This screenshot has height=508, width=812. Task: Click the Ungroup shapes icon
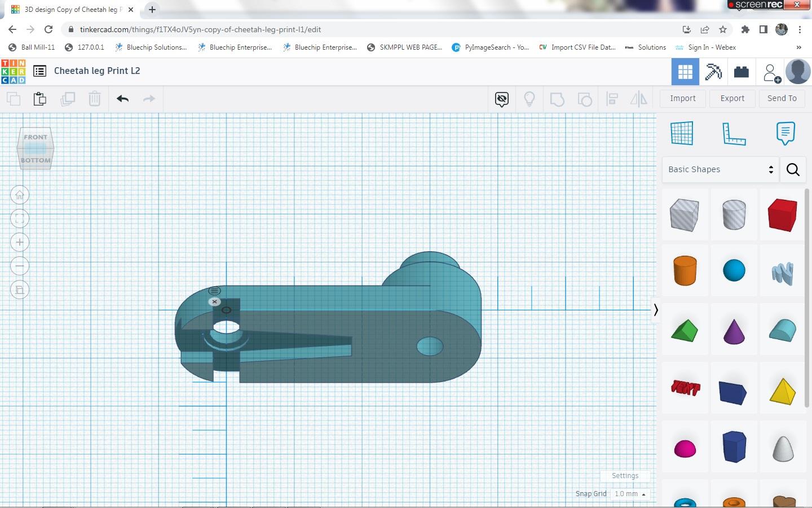click(585, 99)
